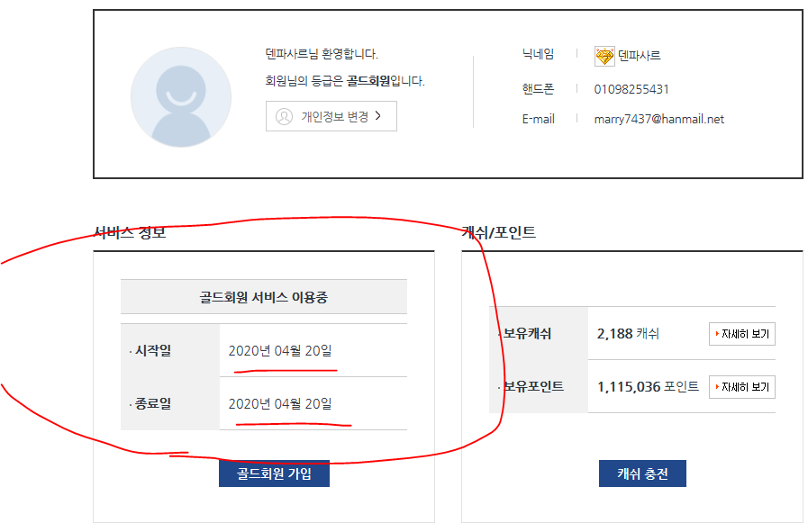This screenshot has width=808, height=532.
Task: Click the 골드회원 서비스 이용중 header
Action: [263, 296]
